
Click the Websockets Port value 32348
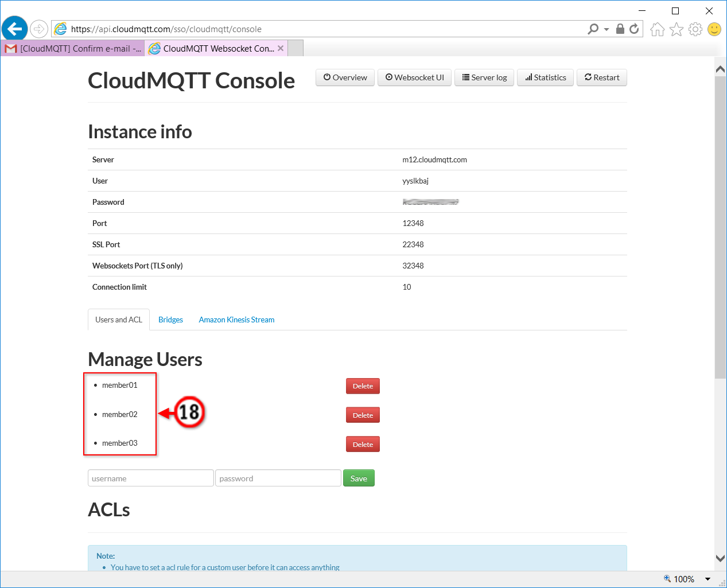(x=413, y=266)
